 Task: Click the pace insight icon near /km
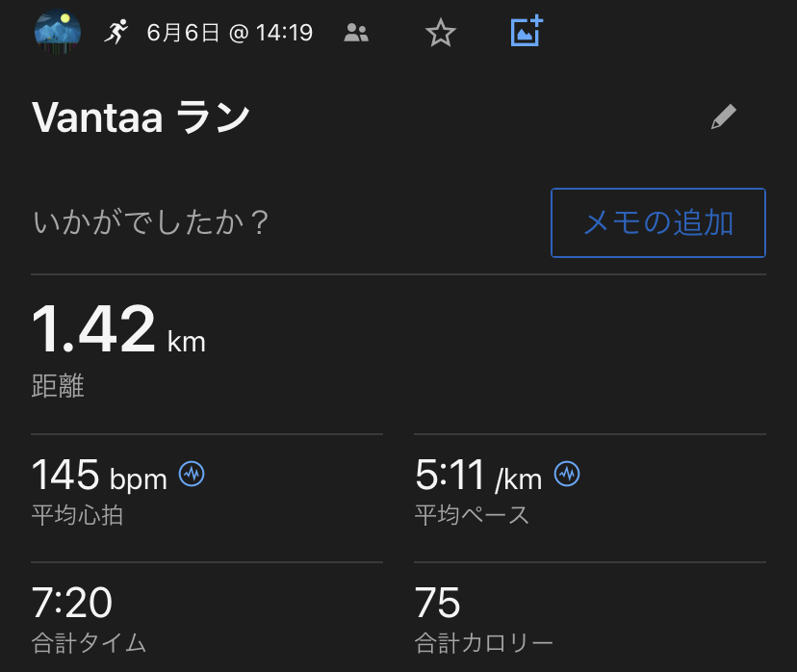click(x=567, y=474)
